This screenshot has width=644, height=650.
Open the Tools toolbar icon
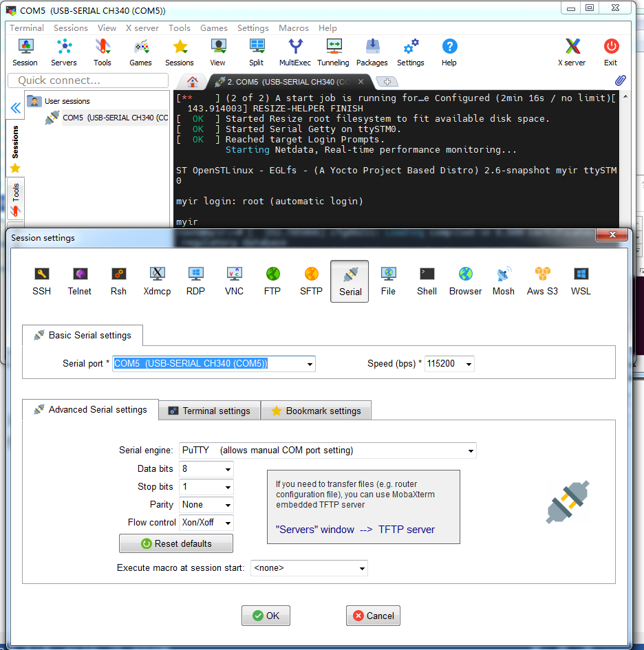pos(103,52)
